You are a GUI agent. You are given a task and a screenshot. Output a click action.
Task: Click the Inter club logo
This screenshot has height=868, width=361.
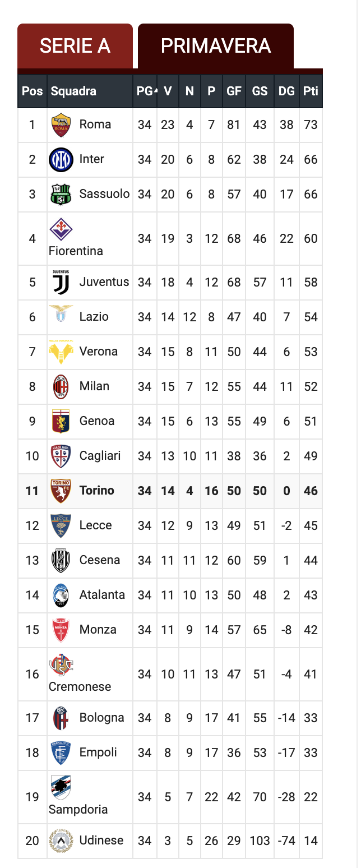tap(61, 159)
